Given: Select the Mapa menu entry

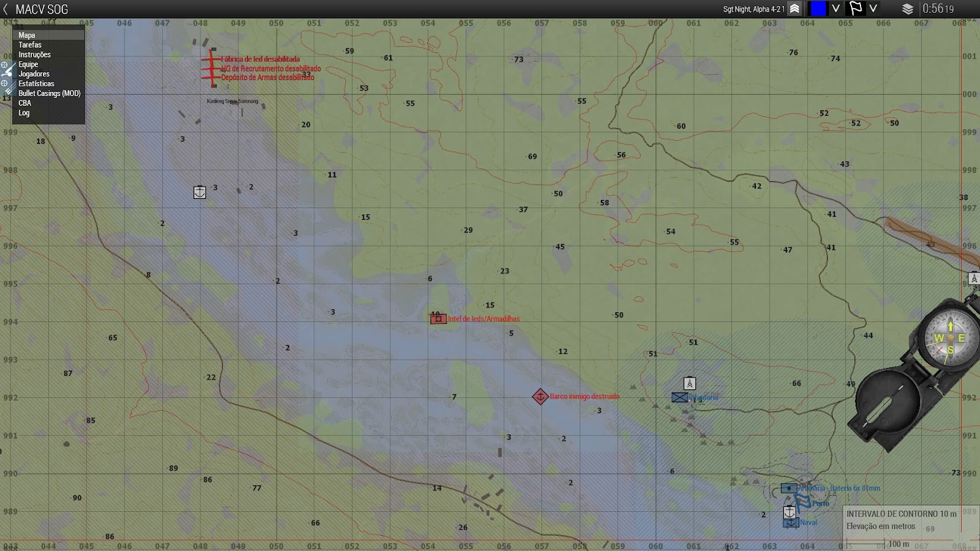Looking at the screenshot, I should coord(48,36).
